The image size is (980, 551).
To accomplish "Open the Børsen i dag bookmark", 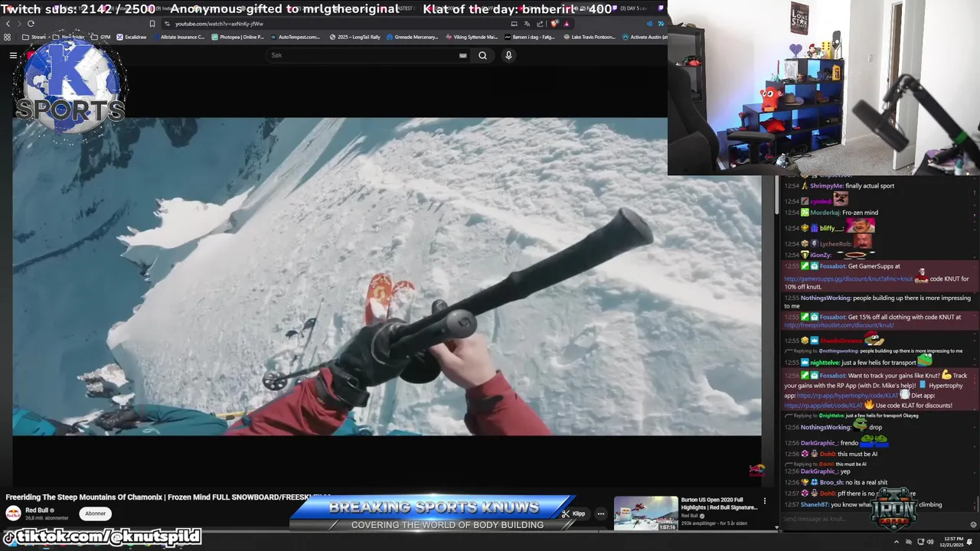I will [x=530, y=37].
